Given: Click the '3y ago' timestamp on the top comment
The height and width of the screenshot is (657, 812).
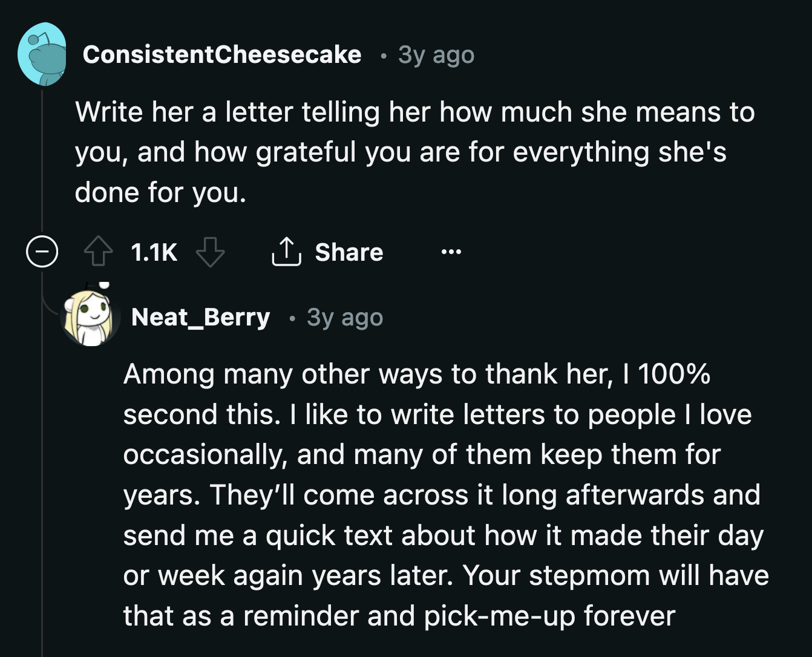Looking at the screenshot, I should pyautogui.click(x=435, y=54).
